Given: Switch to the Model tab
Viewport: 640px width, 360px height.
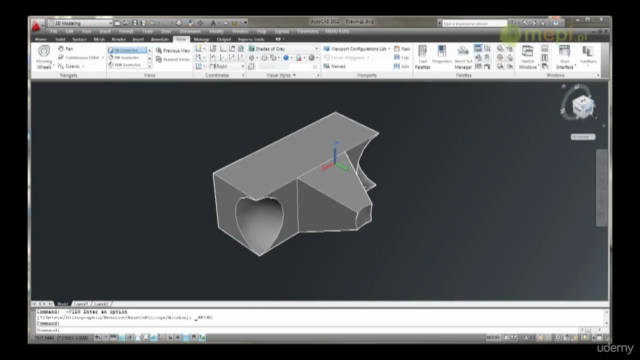Looking at the screenshot, I should [x=62, y=304].
